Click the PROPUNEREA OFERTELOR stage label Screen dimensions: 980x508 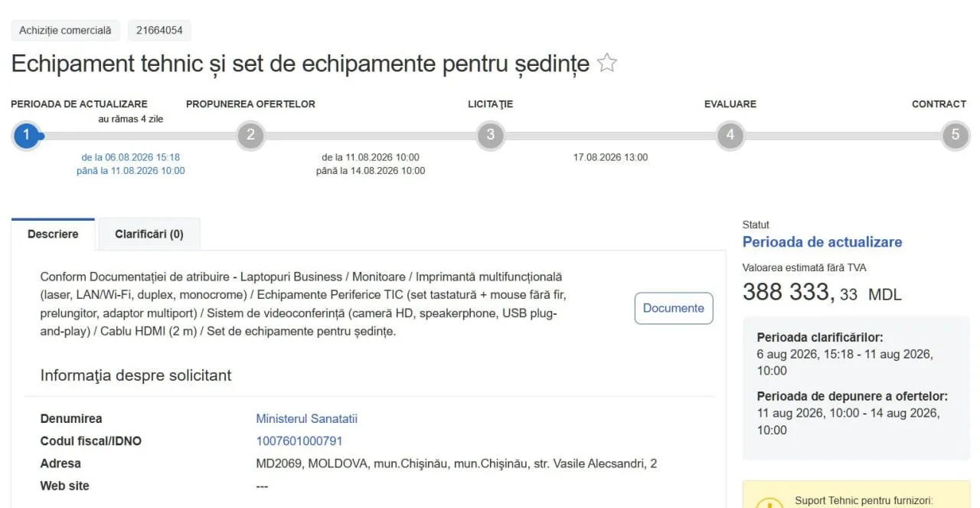(x=250, y=104)
